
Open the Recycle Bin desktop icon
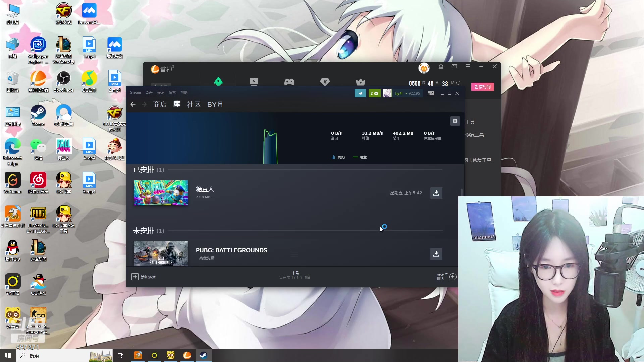click(13, 81)
